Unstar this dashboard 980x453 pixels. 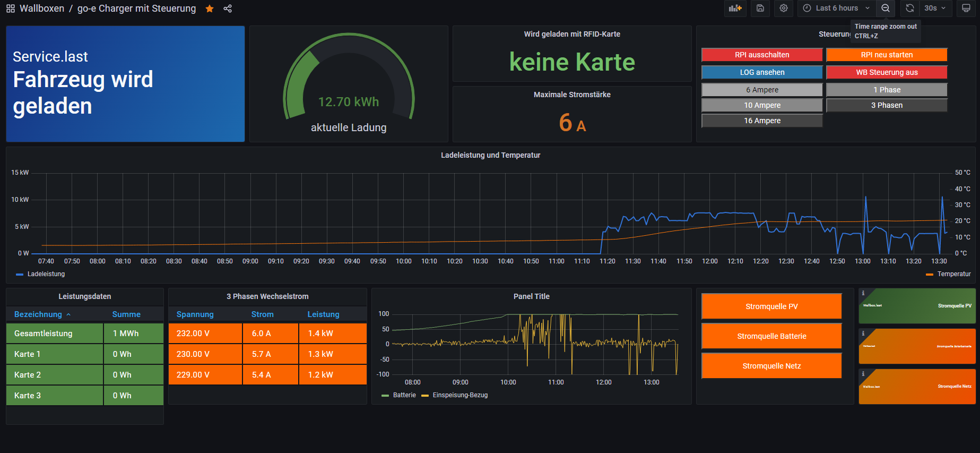(210, 8)
